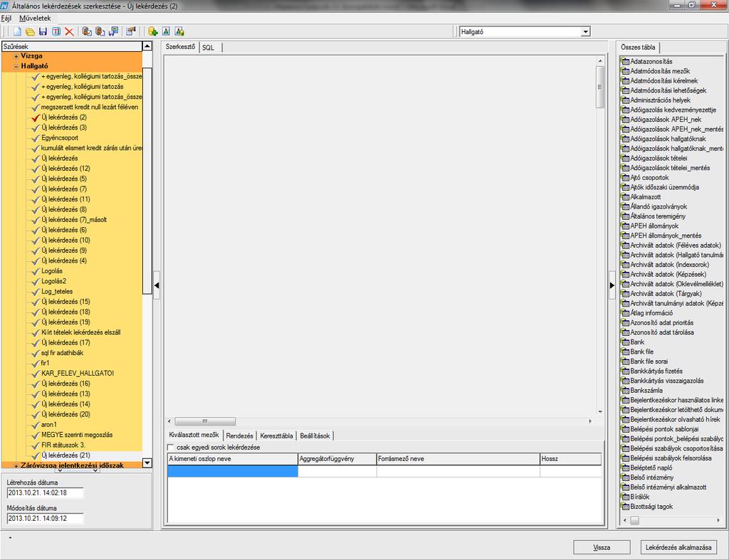The height and width of the screenshot is (560, 729).
Task: Expand the Záróvizsga jelentkezési időszak node
Action: click(16, 465)
